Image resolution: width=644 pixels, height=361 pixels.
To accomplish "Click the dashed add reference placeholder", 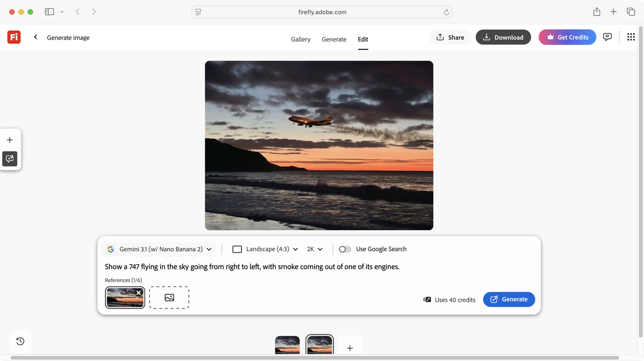I will tap(169, 298).
